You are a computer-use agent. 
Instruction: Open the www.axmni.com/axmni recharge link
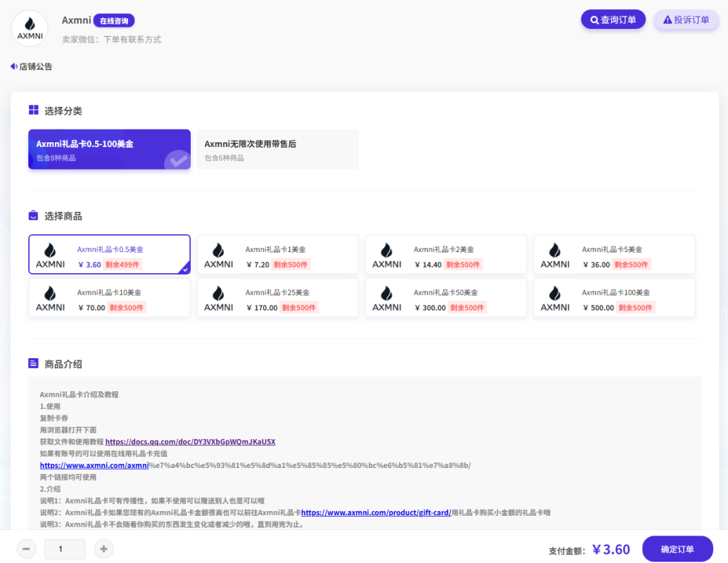click(94, 465)
